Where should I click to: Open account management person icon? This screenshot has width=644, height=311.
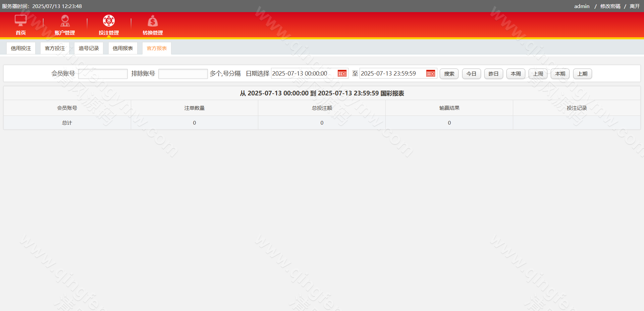pos(65,21)
